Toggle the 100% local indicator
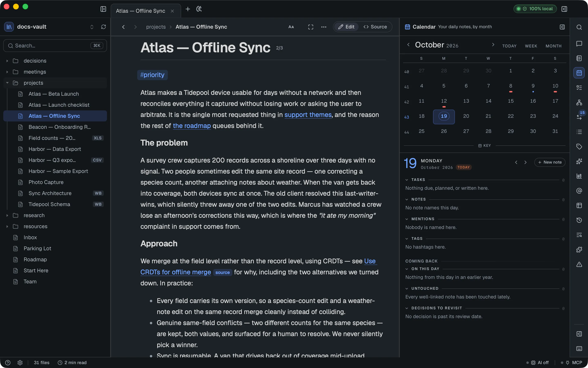The width and height of the screenshot is (588, 368). (x=535, y=9)
